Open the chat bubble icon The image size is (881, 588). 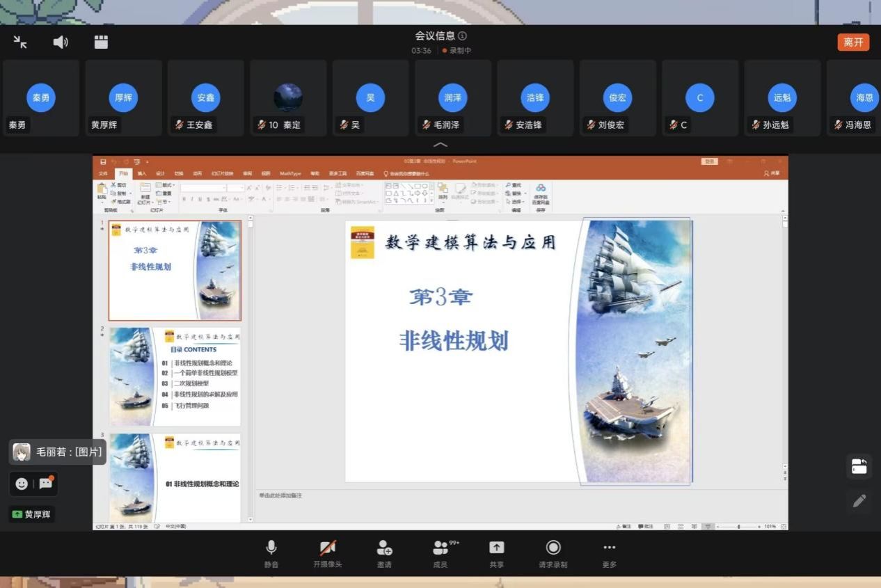tap(46, 483)
